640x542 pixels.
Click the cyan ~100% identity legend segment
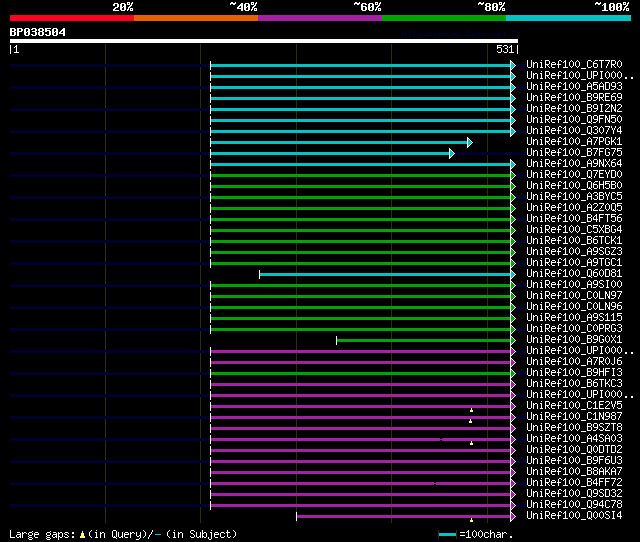(x=569, y=18)
